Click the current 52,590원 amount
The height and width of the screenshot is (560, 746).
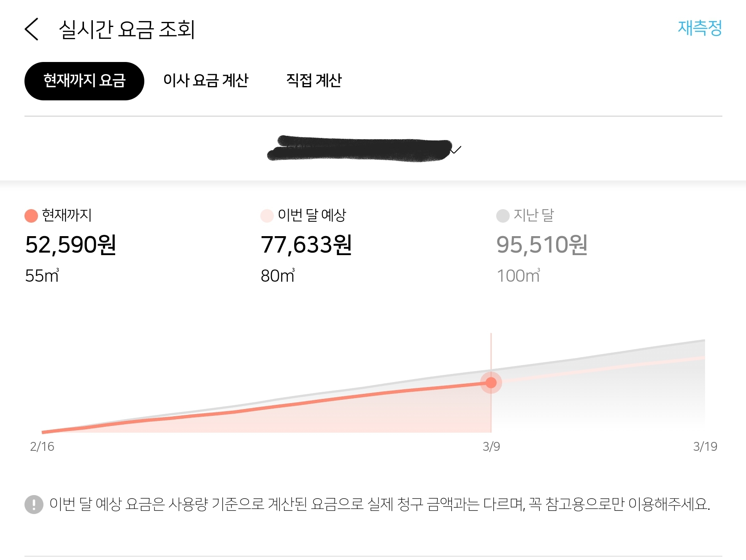pos(71,245)
